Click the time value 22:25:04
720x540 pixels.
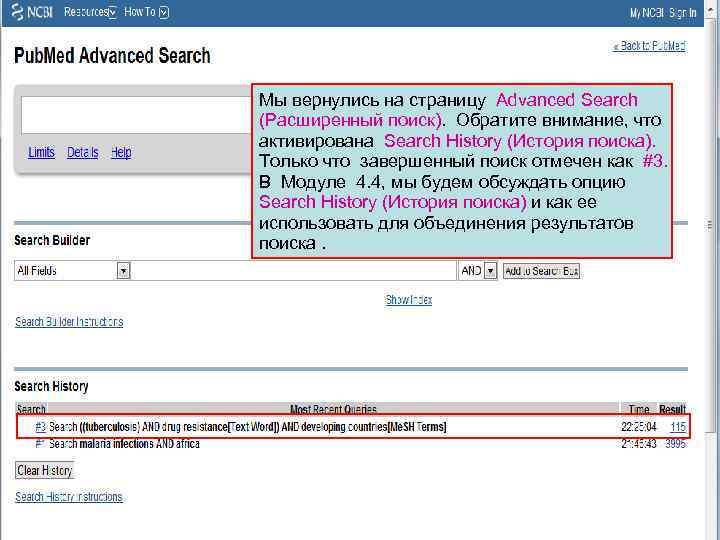click(639, 427)
